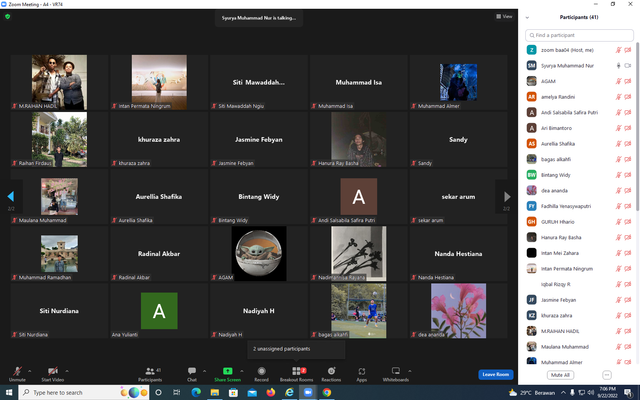Select Iqbal Rizqy R in participant list

pos(579,284)
